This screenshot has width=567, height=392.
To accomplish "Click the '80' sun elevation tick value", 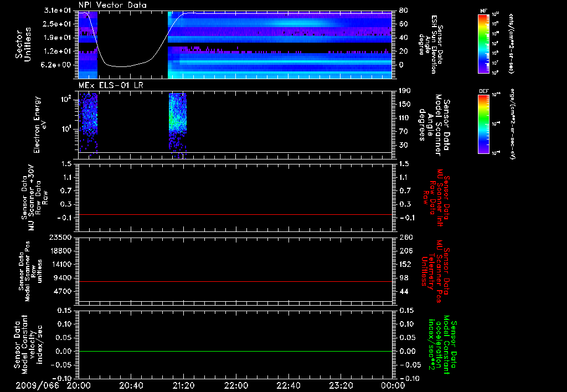I will (403, 11).
